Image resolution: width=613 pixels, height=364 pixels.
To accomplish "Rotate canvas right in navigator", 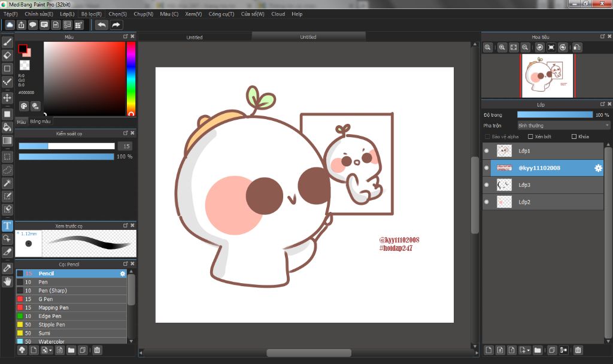I will tap(563, 47).
